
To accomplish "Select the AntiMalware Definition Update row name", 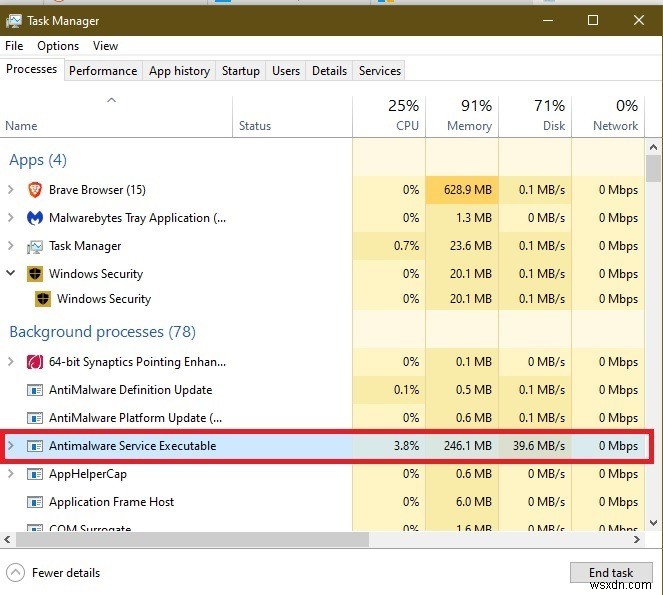I will coord(131,390).
